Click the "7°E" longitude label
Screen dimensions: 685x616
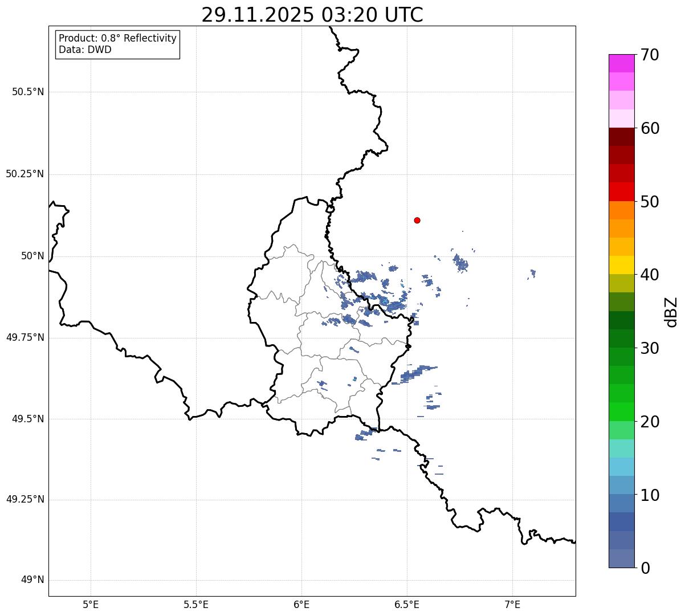pos(512,604)
